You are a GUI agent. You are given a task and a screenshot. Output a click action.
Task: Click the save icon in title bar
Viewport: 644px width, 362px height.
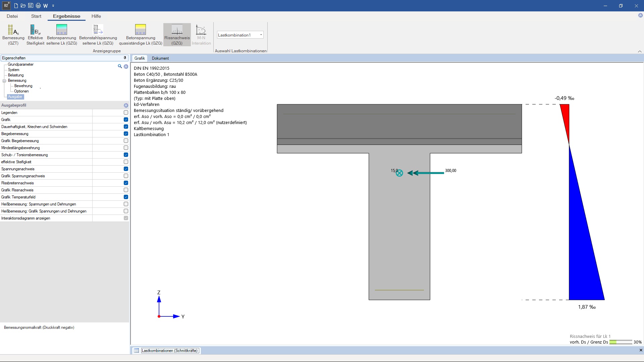(x=31, y=6)
